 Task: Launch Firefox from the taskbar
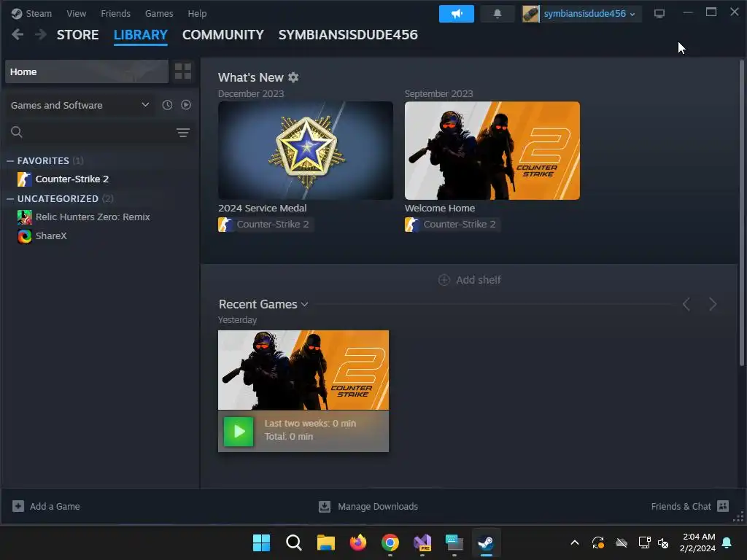pyautogui.click(x=357, y=542)
